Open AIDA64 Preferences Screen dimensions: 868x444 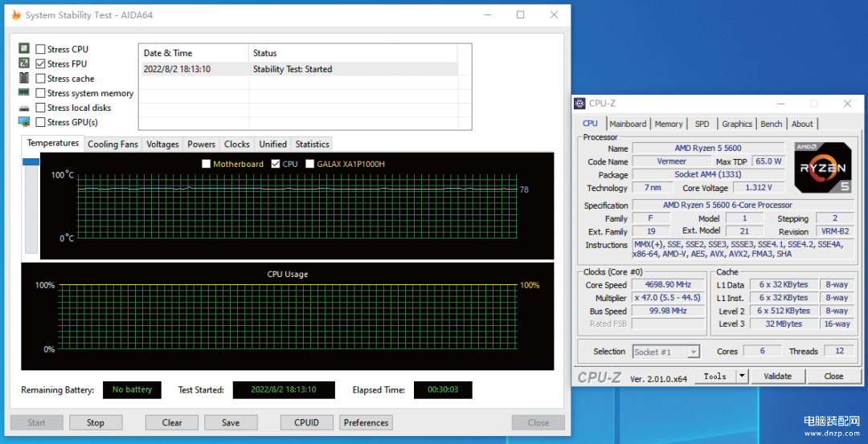tap(366, 422)
